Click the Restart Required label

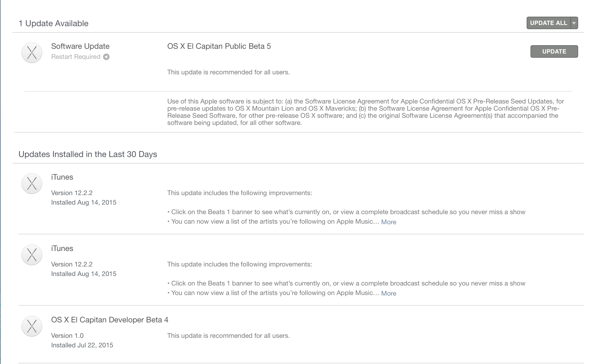[76, 57]
